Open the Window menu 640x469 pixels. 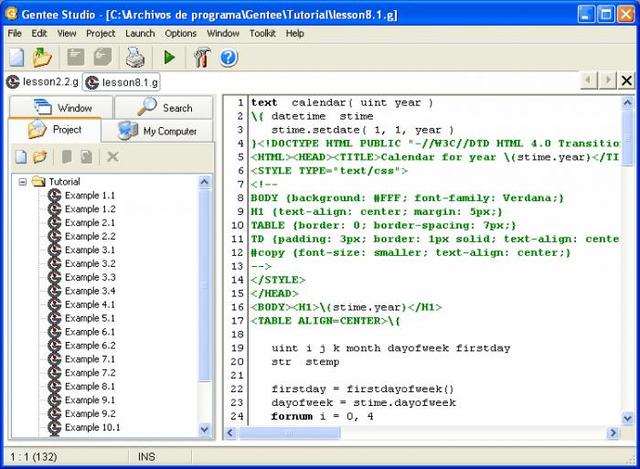(x=223, y=33)
